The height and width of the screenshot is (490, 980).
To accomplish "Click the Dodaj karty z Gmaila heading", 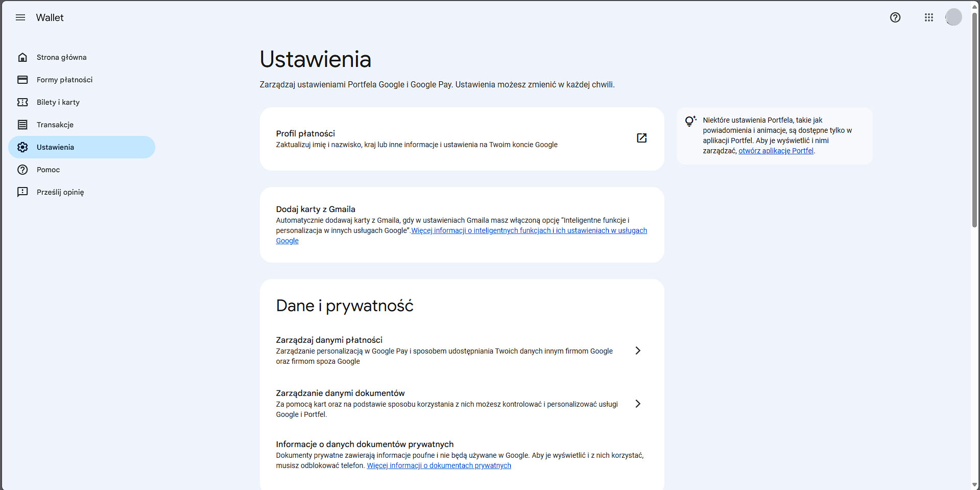I will [x=316, y=209].
